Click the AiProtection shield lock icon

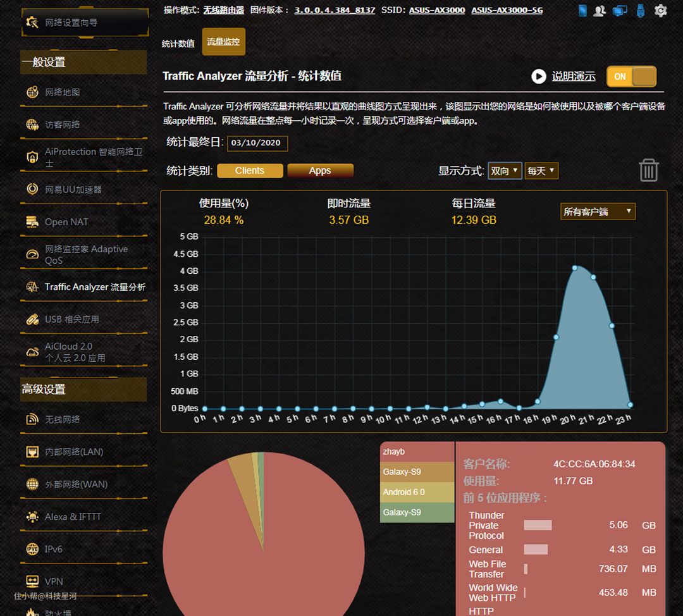[x=32, y=157]
